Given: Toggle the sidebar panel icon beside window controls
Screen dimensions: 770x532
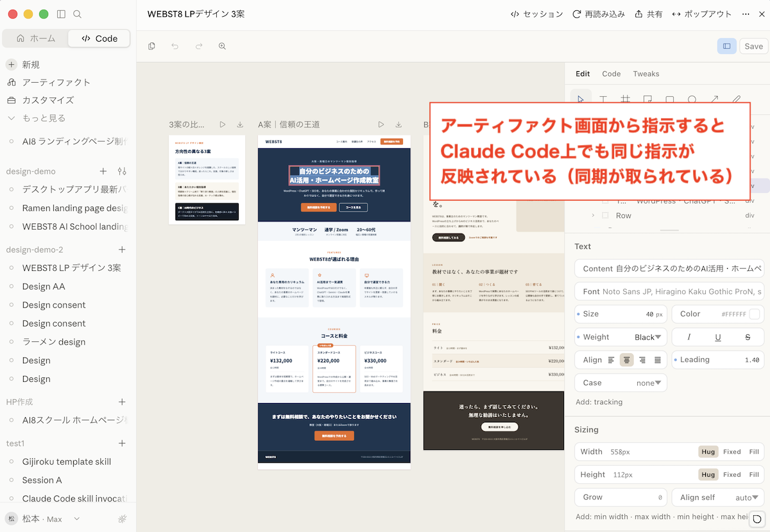Looking at the screenshot, I should click(61, 14).
